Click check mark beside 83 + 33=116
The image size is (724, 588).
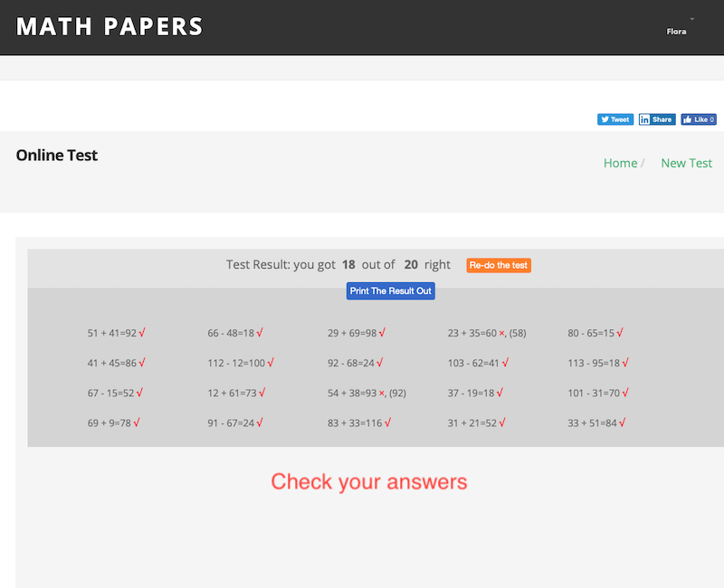tap(387, 422)
